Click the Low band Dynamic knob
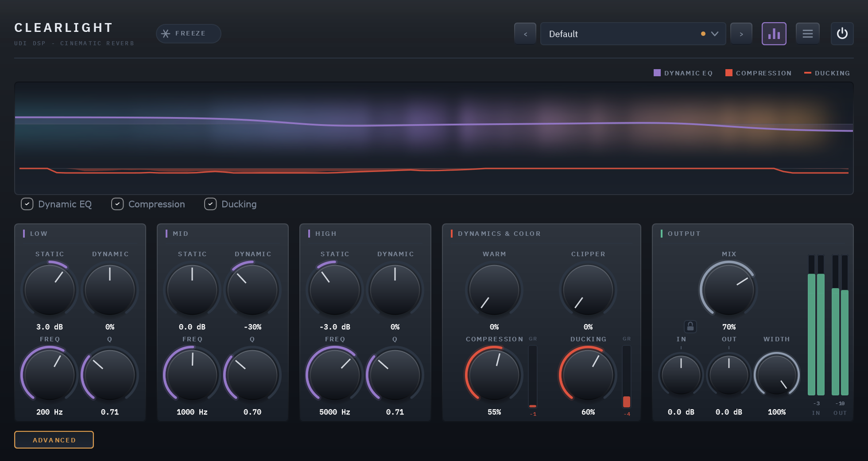 pyautogui.click(x=110, y=290)
